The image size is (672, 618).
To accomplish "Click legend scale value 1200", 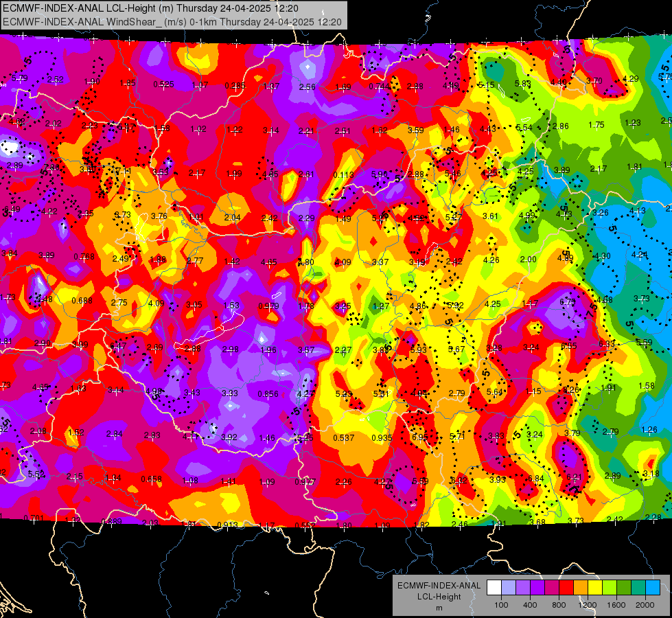I will coord(587,605).
